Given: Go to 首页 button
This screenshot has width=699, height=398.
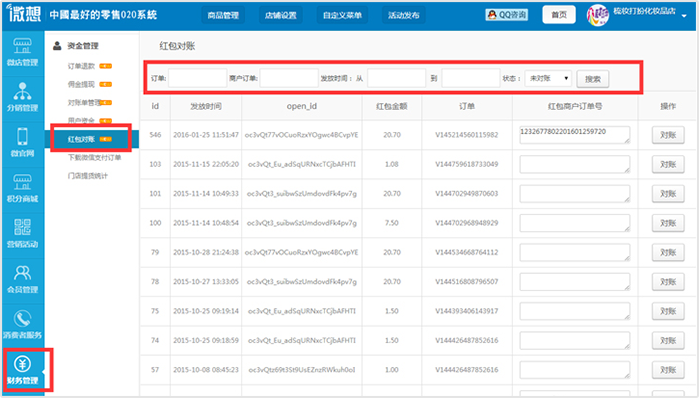Looking at the screenshot, I should pyautogui.click(x=559, y=15).
